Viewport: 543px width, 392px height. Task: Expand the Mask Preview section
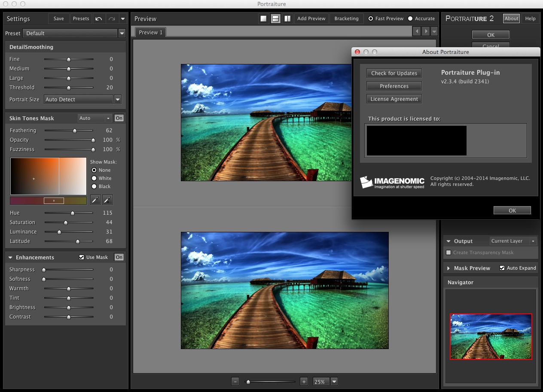[448, 268]
